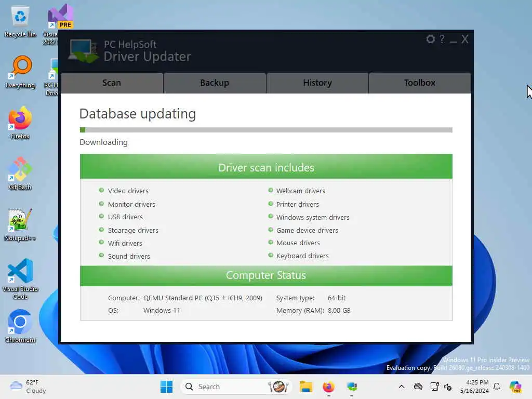Click the muted volume tray icon

tap(448, 387)
